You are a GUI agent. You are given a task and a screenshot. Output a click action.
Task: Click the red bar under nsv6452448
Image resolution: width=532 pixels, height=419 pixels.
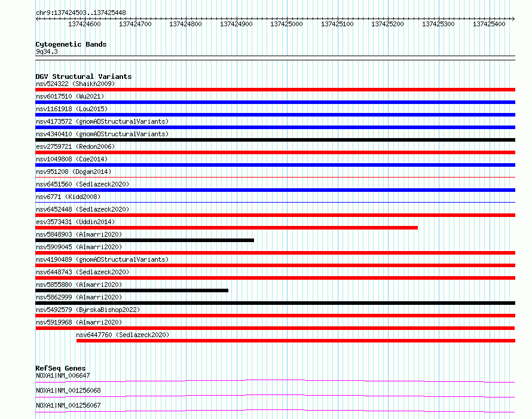tap(275, 215)
